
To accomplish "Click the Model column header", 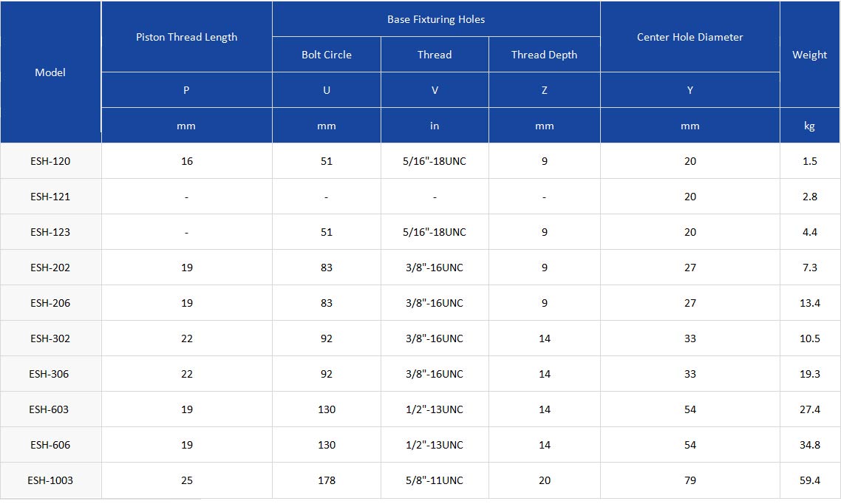I will 50,72.
